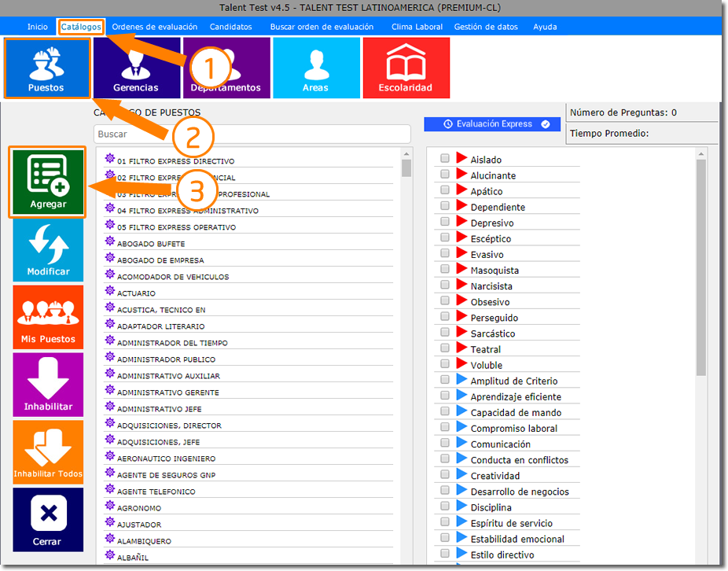The width and height of the screenshot is (728, 571).
Task: Check the Depresivo checkbox
Action: 445,222
